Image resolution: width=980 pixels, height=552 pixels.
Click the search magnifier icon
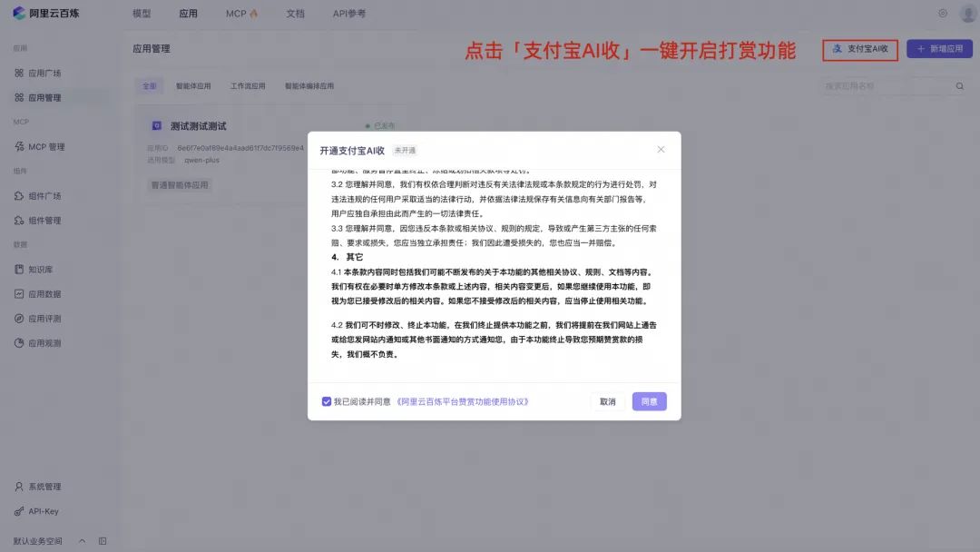[959, 84]
